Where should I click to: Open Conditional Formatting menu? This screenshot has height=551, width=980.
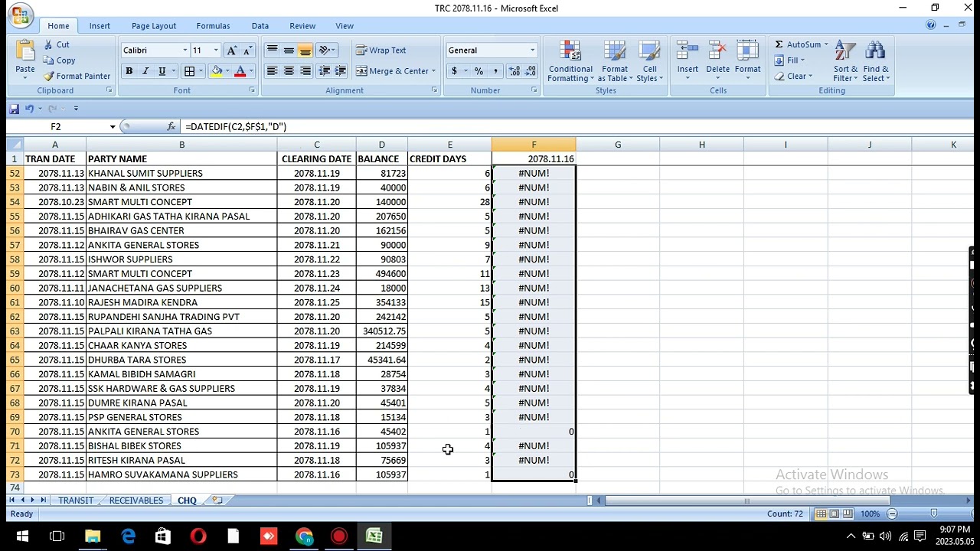(x=570, y=62)
